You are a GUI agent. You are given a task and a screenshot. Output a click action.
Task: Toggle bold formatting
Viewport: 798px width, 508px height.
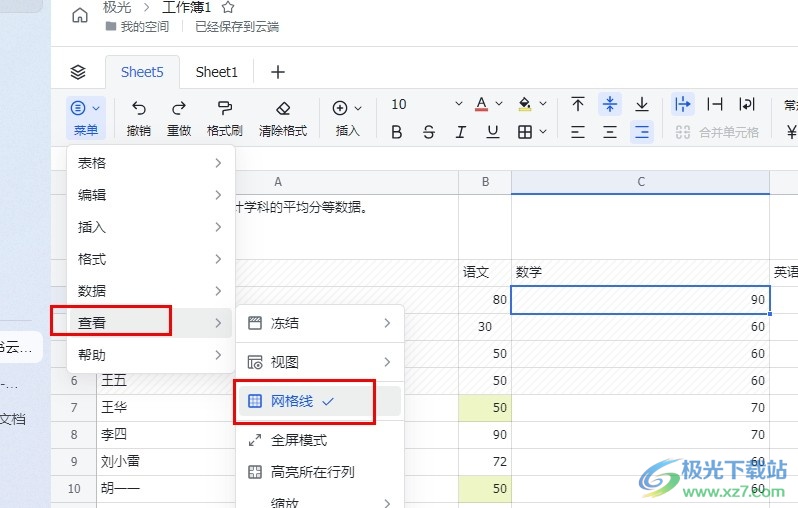(x=397, y=132)
